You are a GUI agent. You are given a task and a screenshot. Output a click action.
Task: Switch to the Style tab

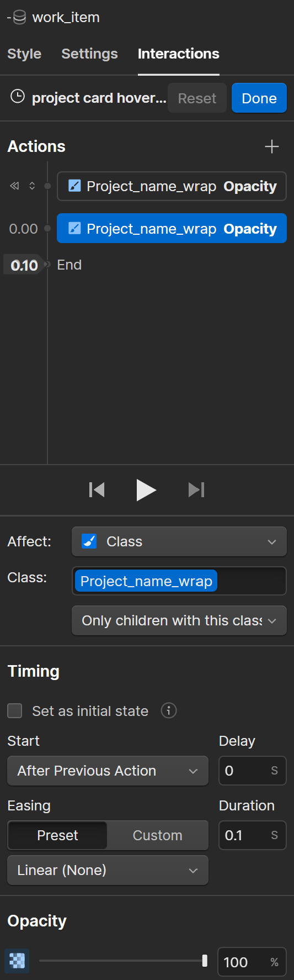pyautogui.click(x=24, y=54)
